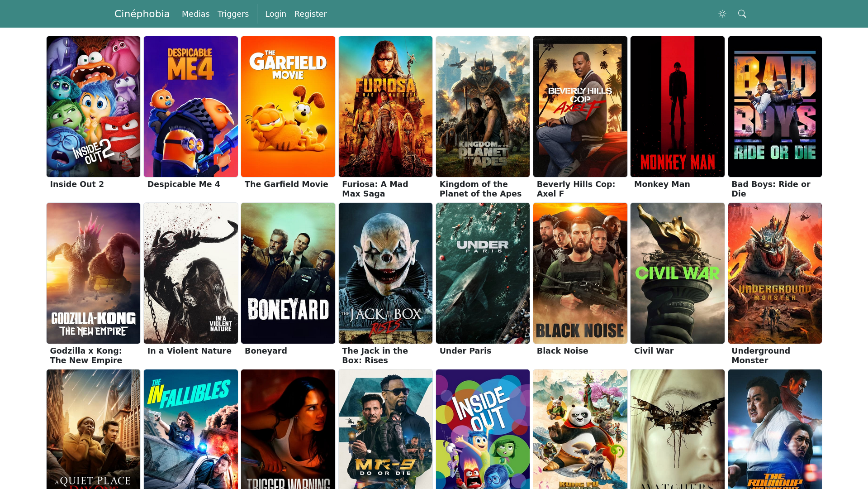This screenshot has width=868, height=489.
Task: Click the 'Underground Monster' title text
Action: click(761, 355)
